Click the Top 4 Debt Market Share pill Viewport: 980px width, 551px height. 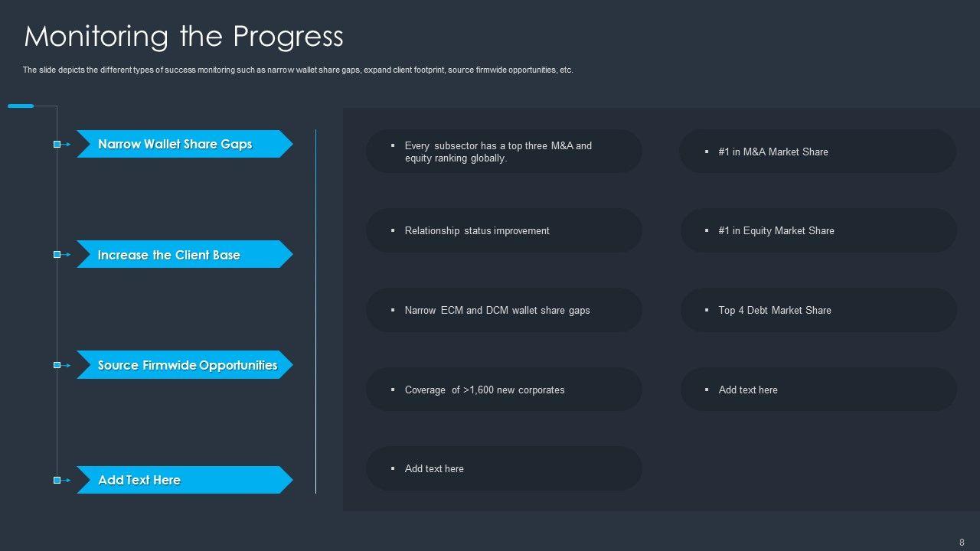pyautogui.click(x=818, y=310)
